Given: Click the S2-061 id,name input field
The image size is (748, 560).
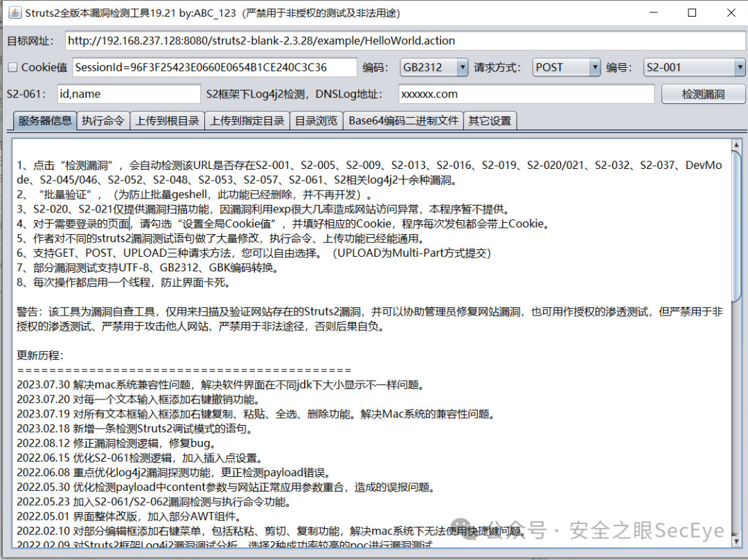Looking at the screenshot, I should click(x=129, y=94).
